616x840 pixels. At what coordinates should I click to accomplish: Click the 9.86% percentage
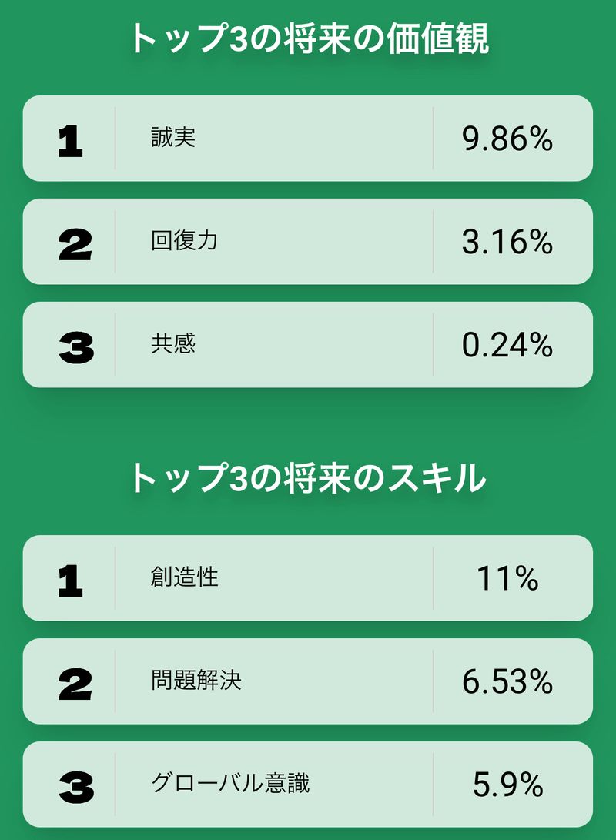tap(507, 139)
